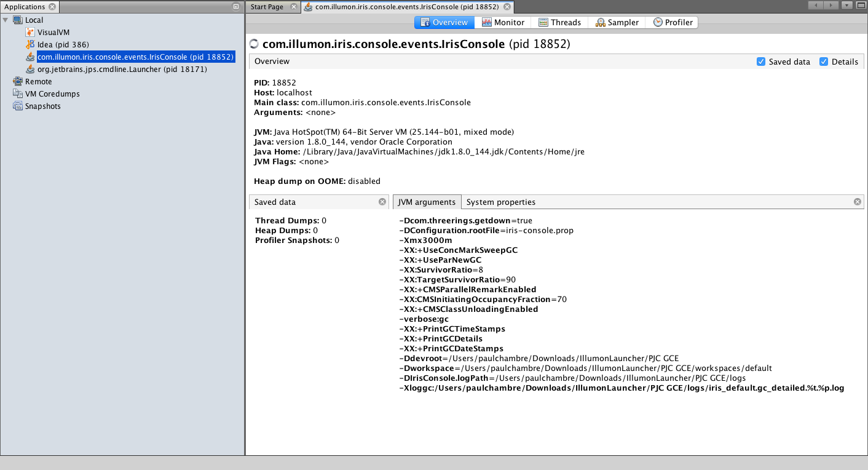Click the -DConfiguration.rootFile argument
The image size is (868, 470).
coord(486,230)
